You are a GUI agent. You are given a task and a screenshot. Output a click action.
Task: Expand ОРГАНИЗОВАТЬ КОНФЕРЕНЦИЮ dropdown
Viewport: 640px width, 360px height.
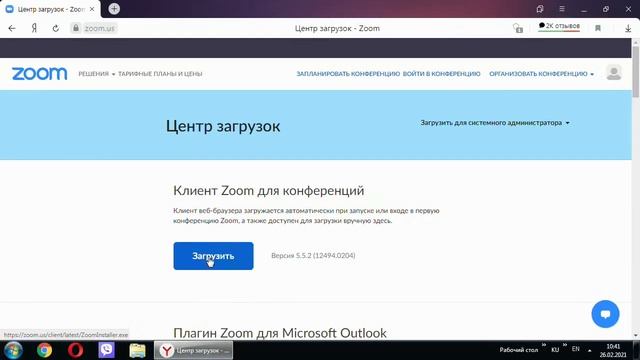pyautogui.click(x=542, y=74)
